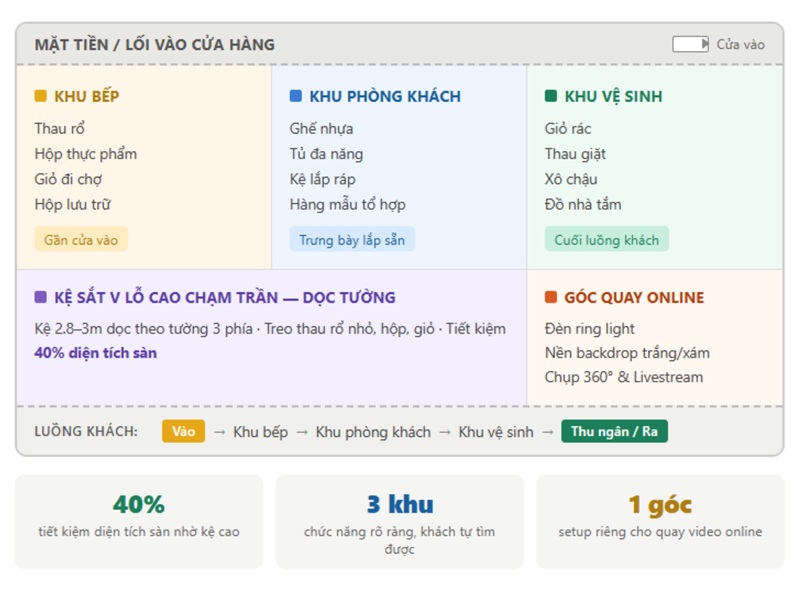
Task: Click 'Đèn ring light' under Góc quay online
Action: point(590,329)
